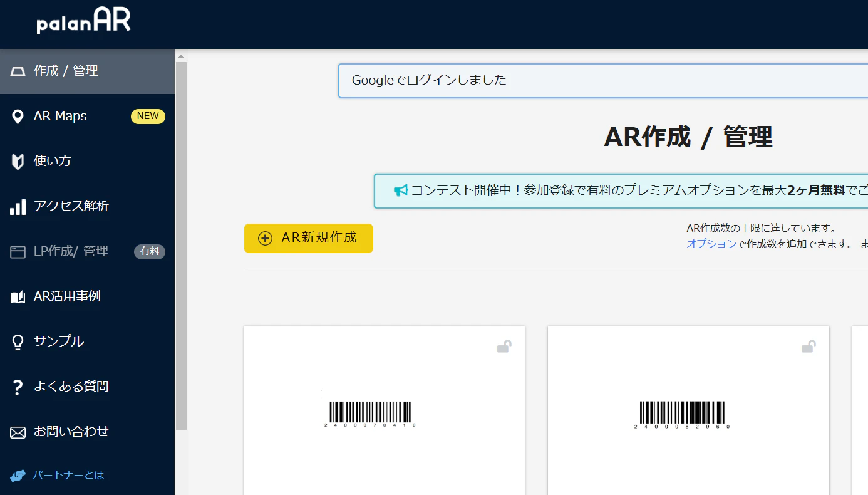Click the map pin icon for AR Maps
The image size is (868, 495).
[x=18, y=117]
